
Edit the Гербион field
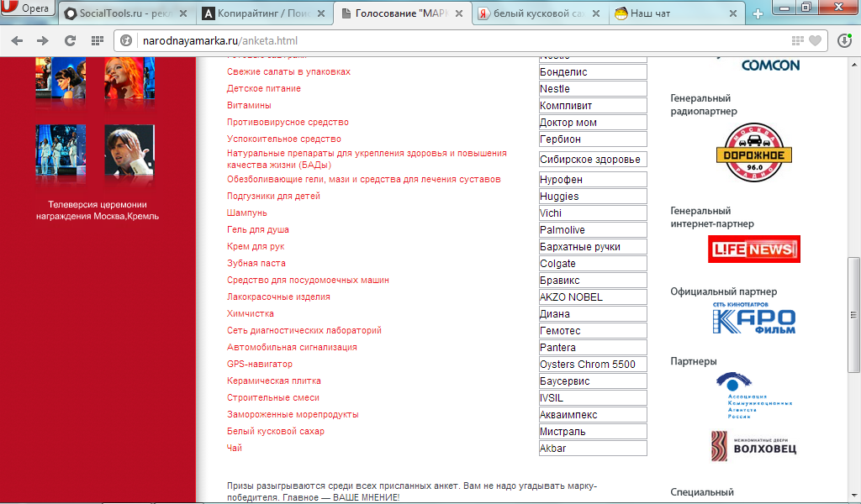pyautogui.click(x=593, y=139)
